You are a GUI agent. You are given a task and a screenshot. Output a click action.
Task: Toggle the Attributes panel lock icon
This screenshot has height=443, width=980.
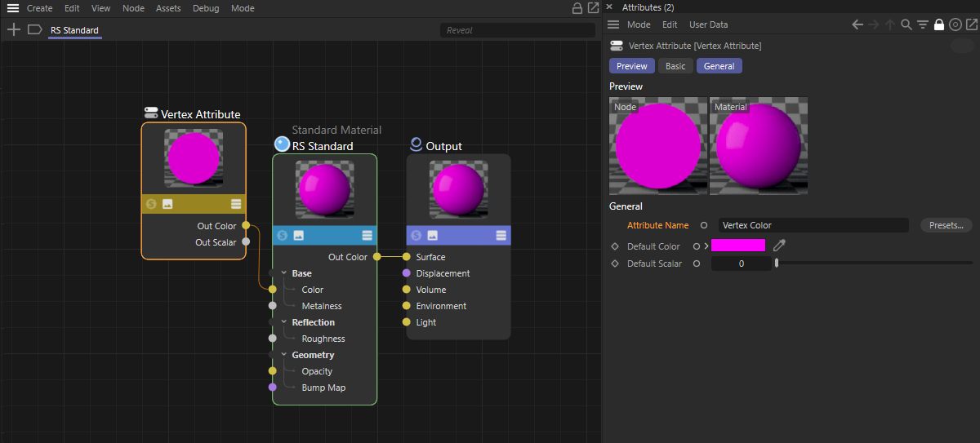(x=939, y=24)
